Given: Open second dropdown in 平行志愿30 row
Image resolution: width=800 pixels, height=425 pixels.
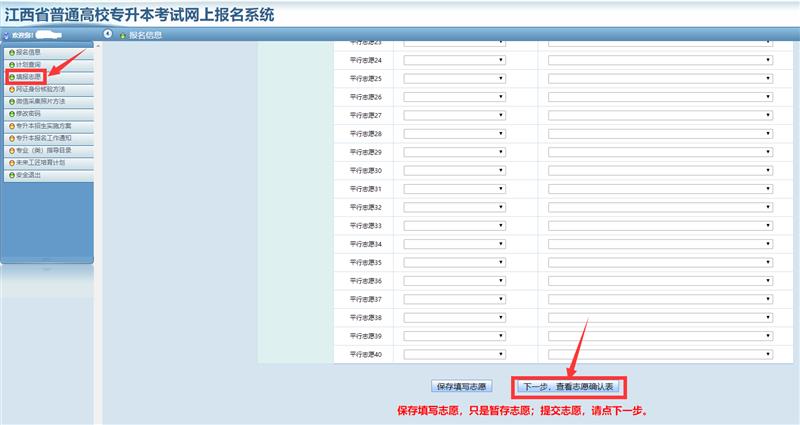Looking at the screenshot, I should pos(661,170).
